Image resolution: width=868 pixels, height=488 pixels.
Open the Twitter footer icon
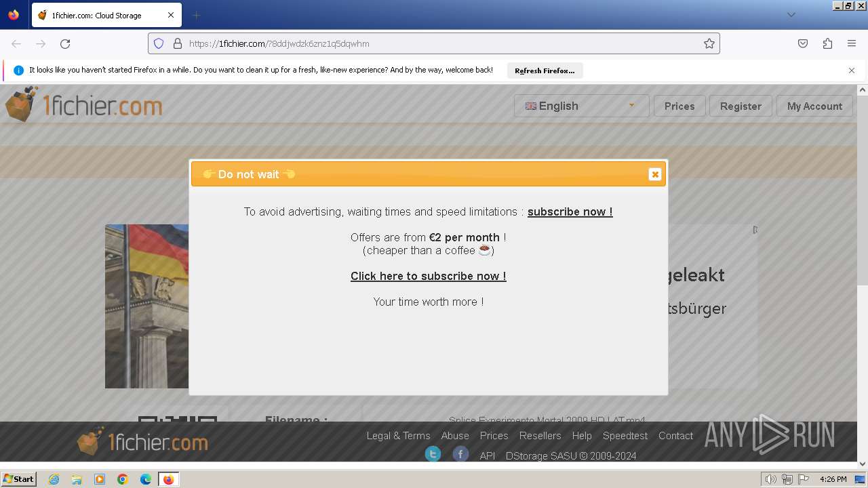coord(433,454)
